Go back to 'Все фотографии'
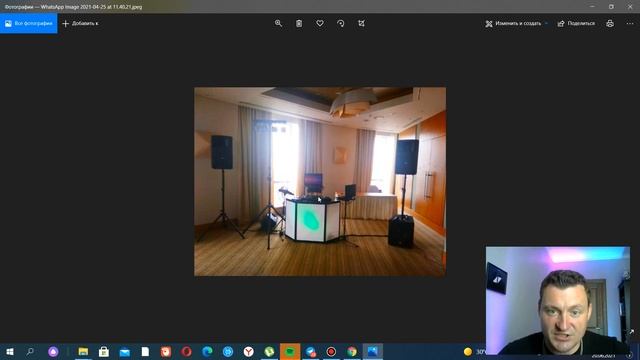This screenshot has height=360, width=640. click(x=29, y=23)
